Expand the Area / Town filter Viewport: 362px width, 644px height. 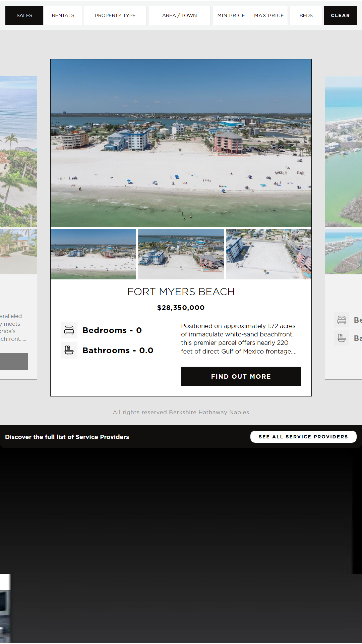(x=179, y=15)
